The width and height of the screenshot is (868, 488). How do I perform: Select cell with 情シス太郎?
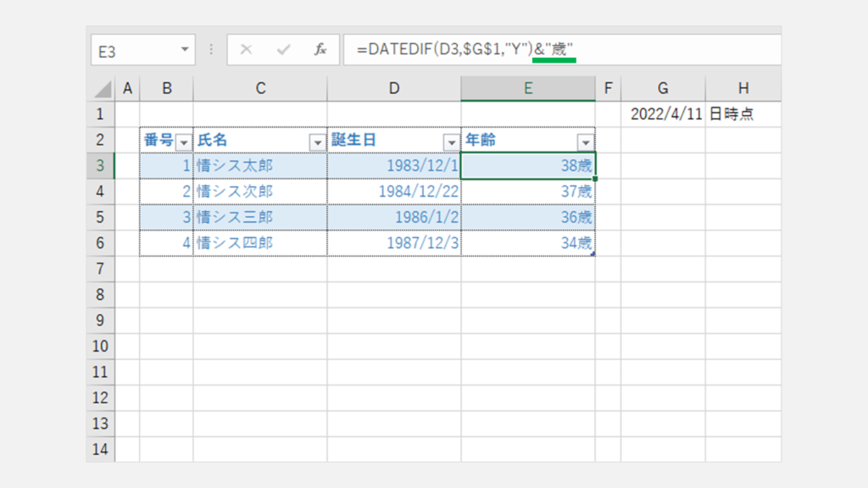pos(260,166)
